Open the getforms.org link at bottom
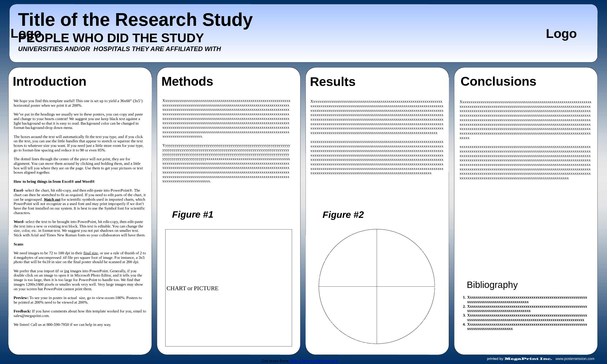Image resolution: width=607 pixels, height=364 pixels. pos(313,361)
